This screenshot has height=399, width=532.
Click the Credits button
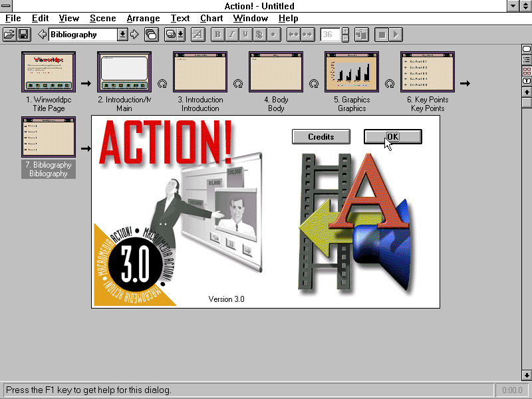click(x=321, y=137)
